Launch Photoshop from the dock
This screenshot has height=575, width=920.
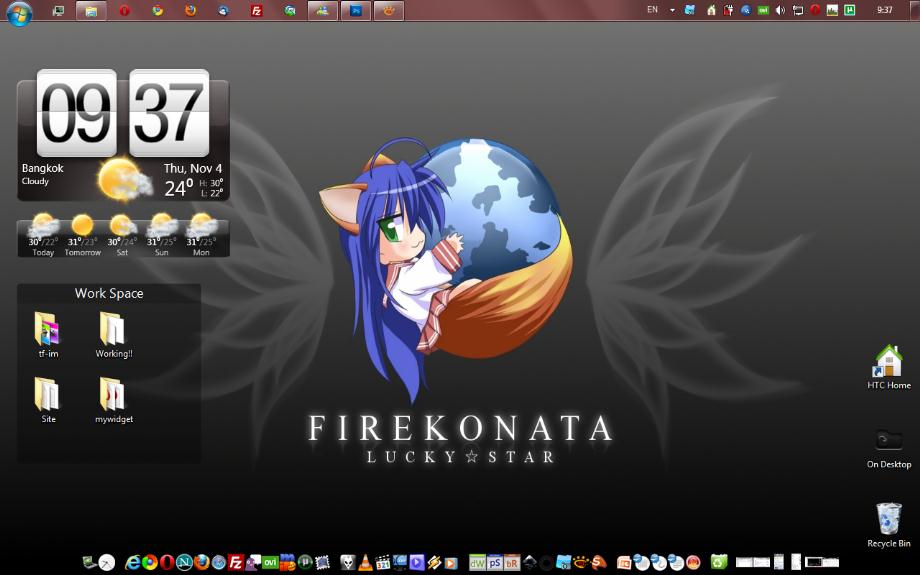point(495,563)
